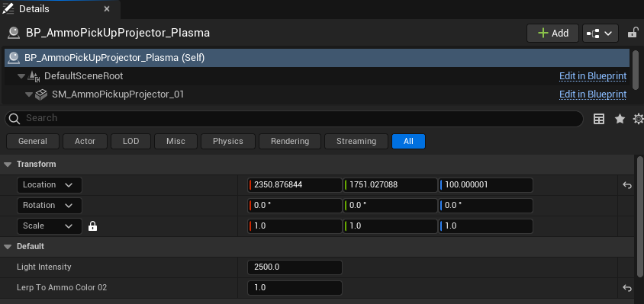Open the blueprint hierarchy dropdown button
The image size is (644, 304).
click(x=600, y=34)
